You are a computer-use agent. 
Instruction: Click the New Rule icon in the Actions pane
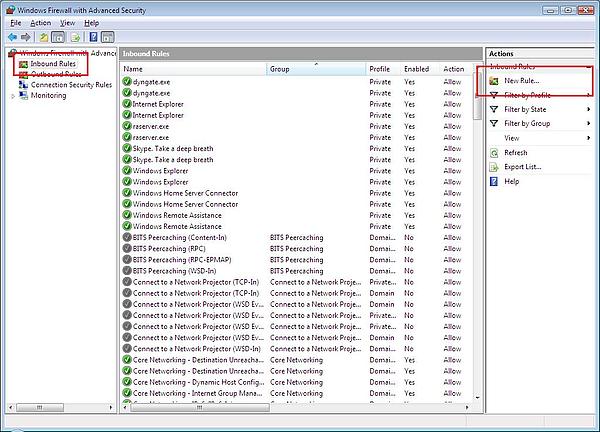click(x=494, y=81)
